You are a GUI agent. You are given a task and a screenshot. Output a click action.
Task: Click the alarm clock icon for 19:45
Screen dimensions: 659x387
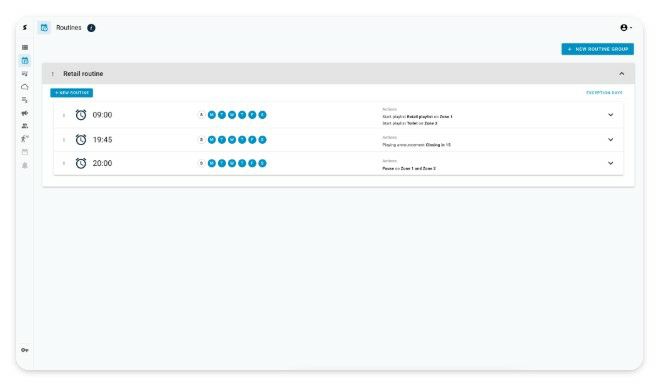(x=81, y=140)
